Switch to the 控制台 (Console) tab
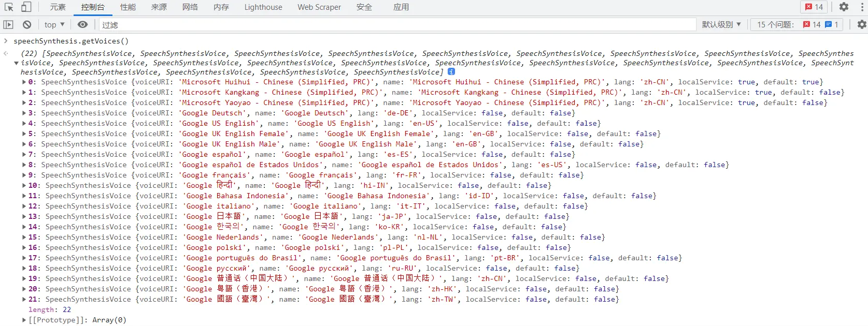The width and height of the screenshot is (868, 326). 93,7
